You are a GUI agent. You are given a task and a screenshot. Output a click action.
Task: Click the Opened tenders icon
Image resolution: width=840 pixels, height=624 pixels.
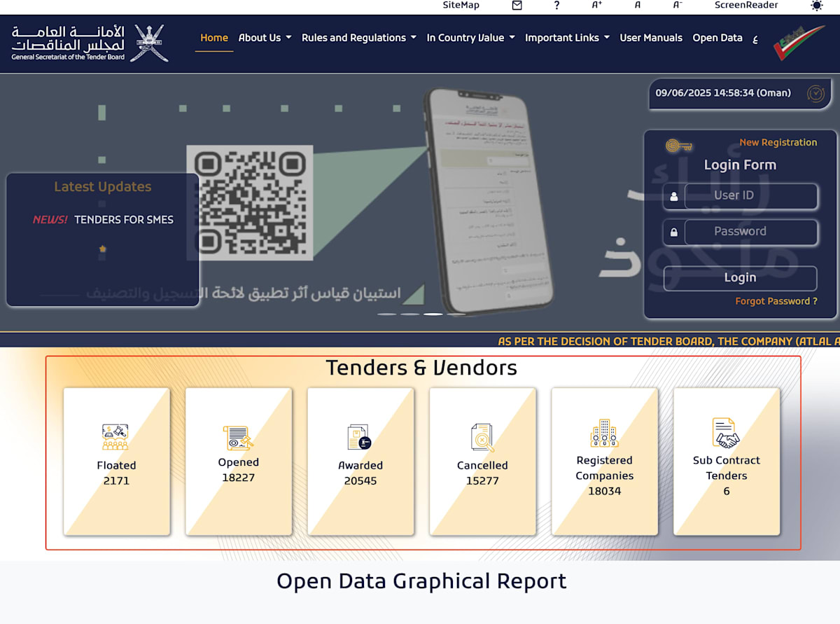click(x=238, y=437)
